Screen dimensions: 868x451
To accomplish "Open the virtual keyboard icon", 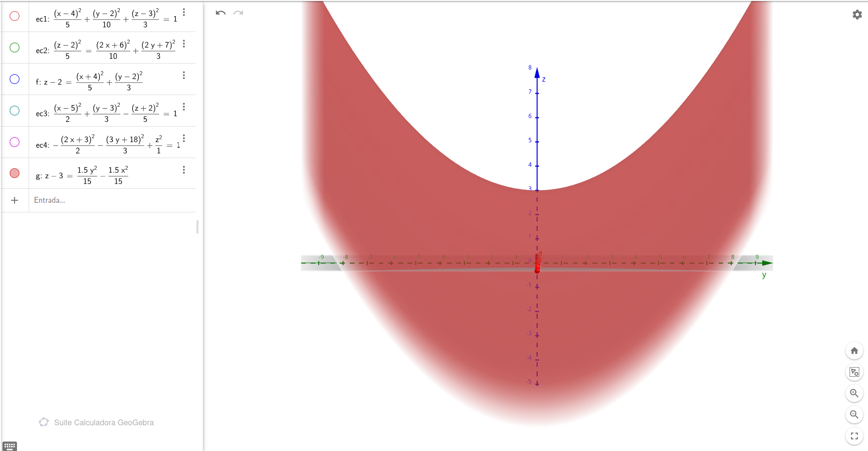I will (10, 446).
